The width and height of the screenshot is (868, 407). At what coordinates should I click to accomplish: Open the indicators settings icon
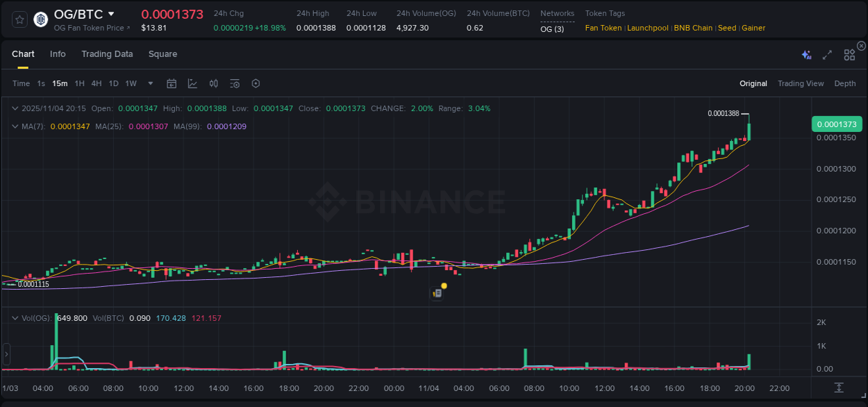pos(235,83)
